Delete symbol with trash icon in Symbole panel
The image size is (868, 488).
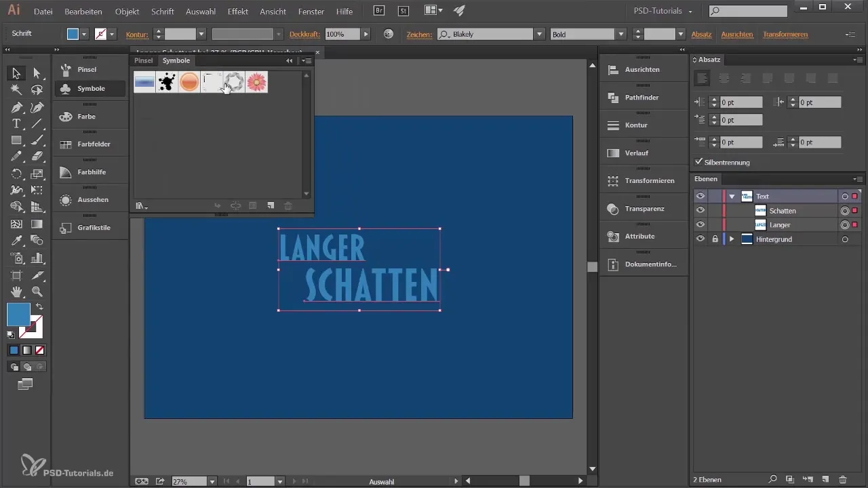(x=288, y=205)
